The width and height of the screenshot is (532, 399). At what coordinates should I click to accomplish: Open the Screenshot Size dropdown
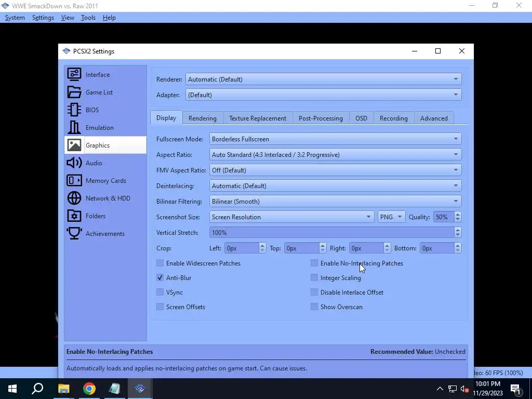(291, 217)
